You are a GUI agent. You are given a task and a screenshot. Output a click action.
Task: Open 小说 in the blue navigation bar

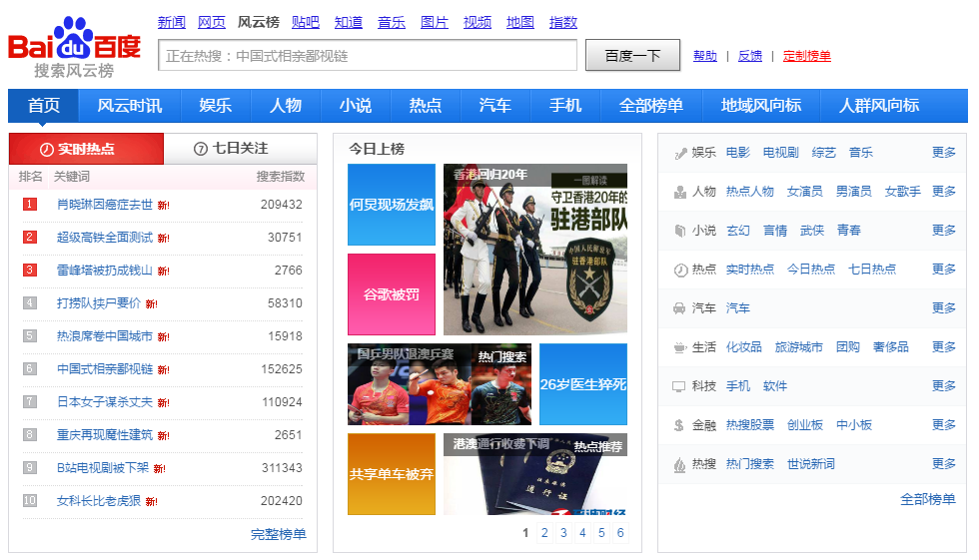[356, 106]
